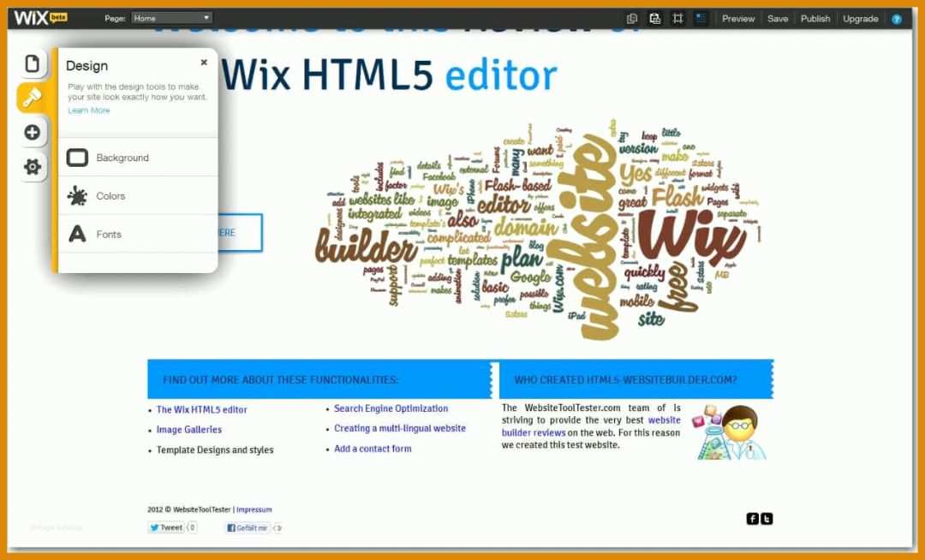
Task: Open The Wix HTML5 editor link
Action: (202, 409)
